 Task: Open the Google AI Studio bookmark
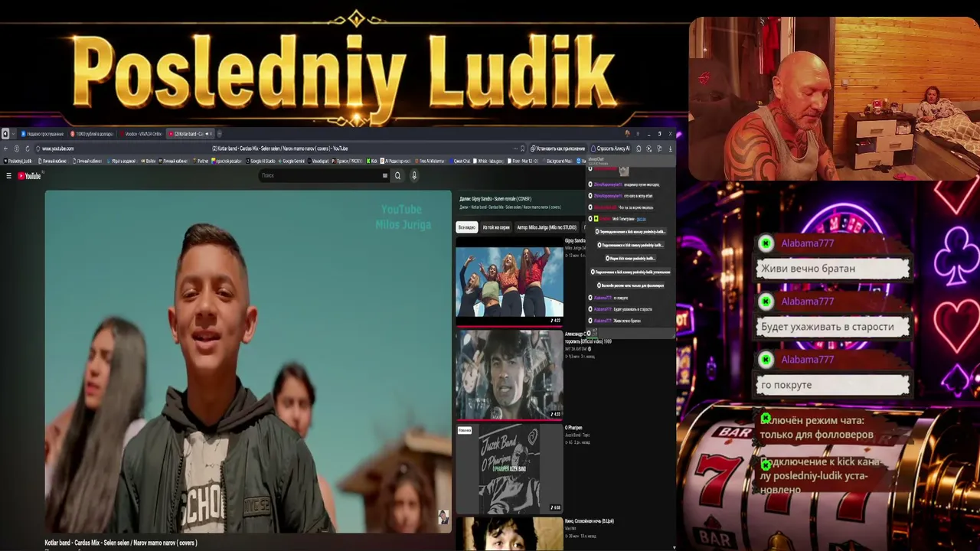click(259, 161)
